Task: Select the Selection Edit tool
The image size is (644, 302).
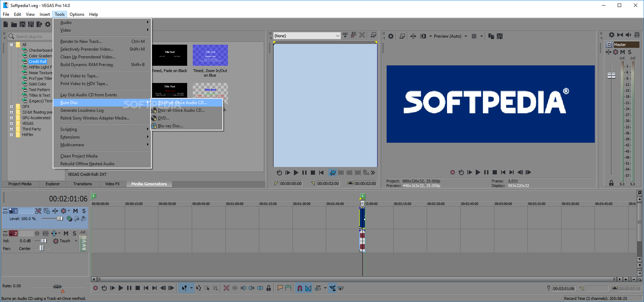Action: click(x=207, y=288)
